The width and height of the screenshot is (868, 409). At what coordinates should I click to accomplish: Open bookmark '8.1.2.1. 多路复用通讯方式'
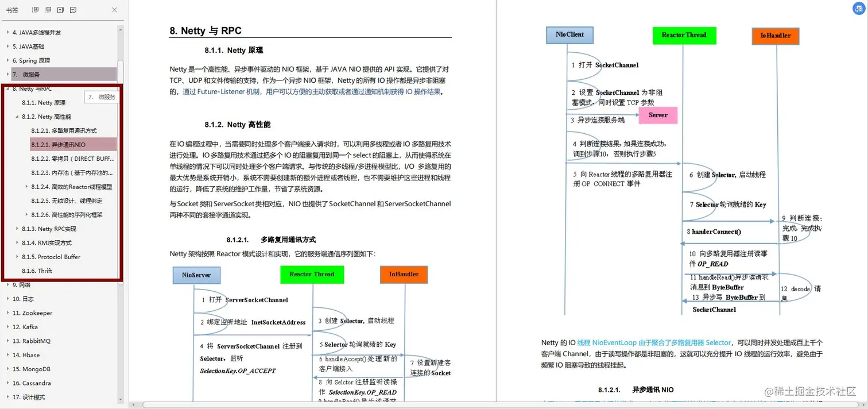point(64,131)
